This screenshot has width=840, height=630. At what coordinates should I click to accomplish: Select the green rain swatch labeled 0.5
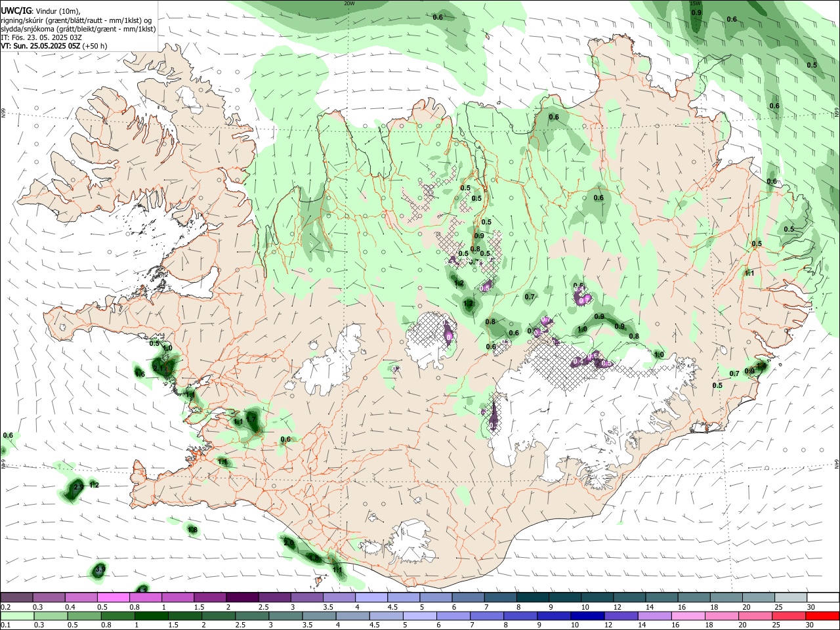(x=85, y=616)
